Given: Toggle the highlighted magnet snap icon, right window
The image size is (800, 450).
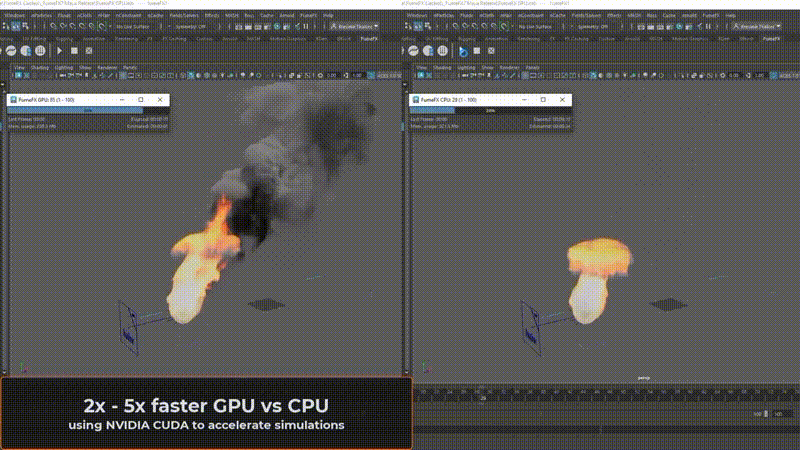Looking at the screenshot, I should (x=504, y=26).
